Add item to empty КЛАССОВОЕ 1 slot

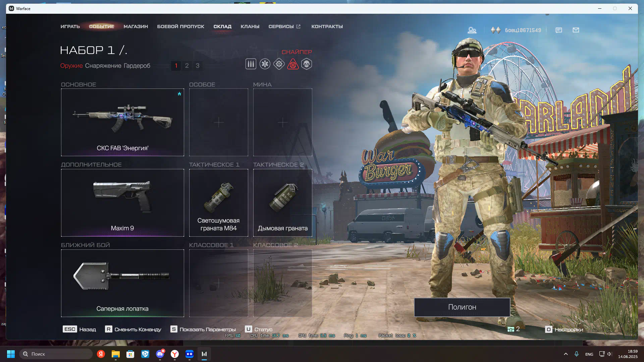coord(219,283)
